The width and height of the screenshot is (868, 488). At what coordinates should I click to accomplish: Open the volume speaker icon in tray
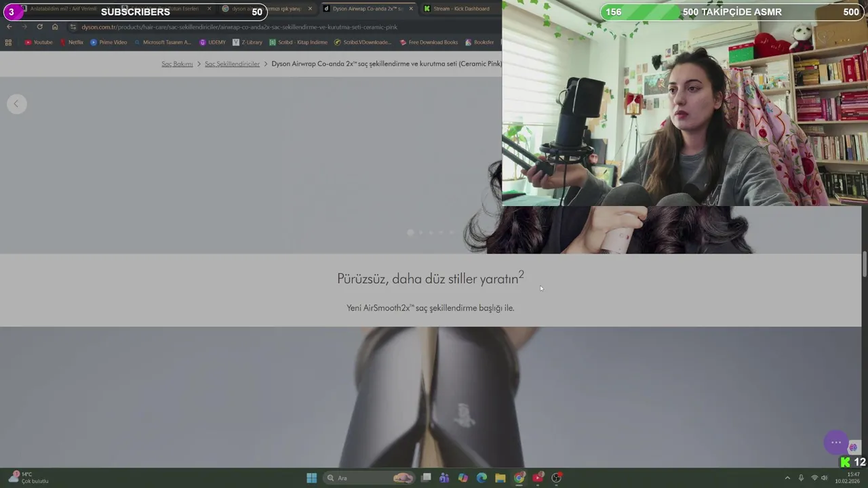825,478
